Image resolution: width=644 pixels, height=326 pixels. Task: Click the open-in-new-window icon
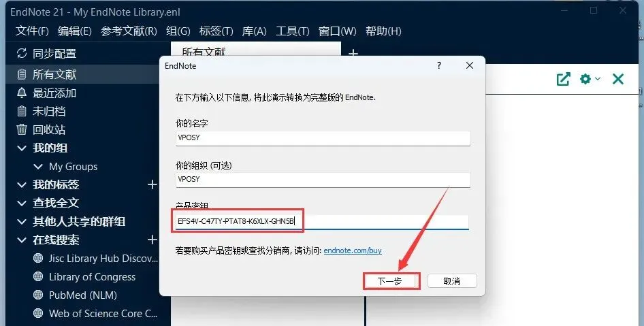tap(563, 79)
